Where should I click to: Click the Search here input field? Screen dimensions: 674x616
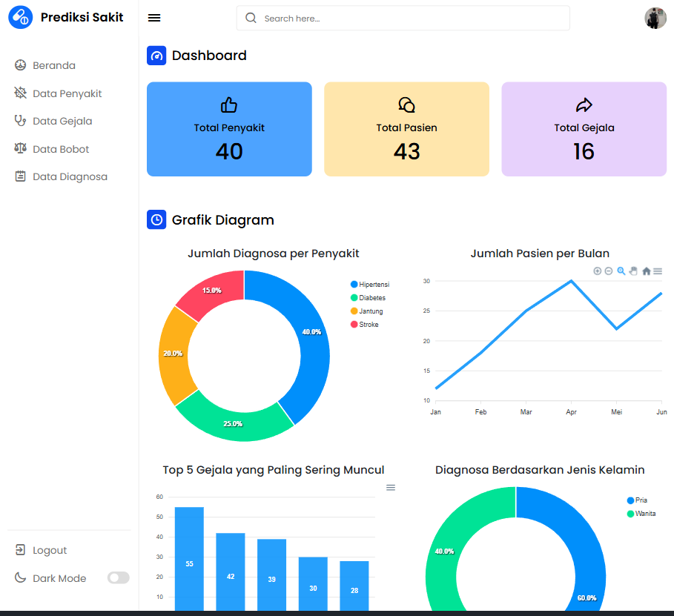click(x=403, y=18)
